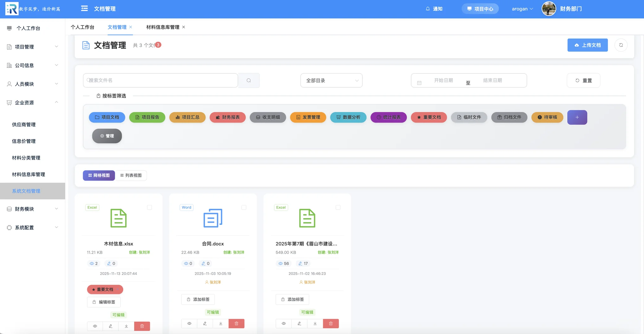Click the sidebar collapse hamburger icon

click(84, 8)
